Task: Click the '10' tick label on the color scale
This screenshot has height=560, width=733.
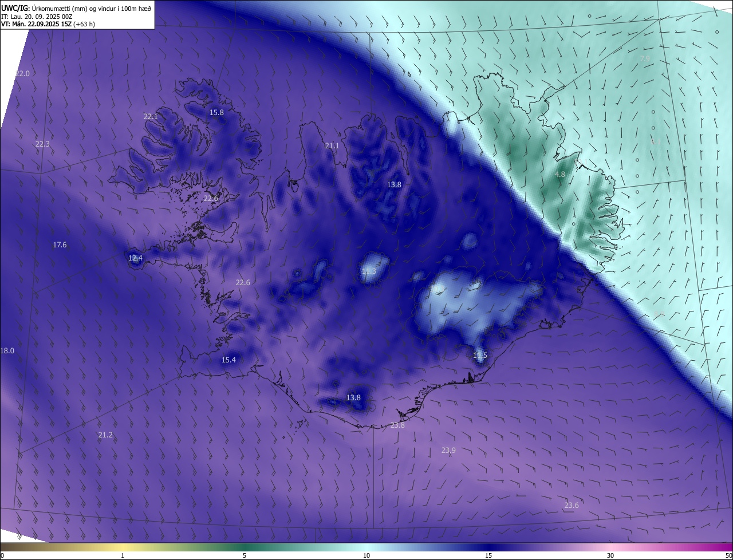Action: click(x=366, y=555)
